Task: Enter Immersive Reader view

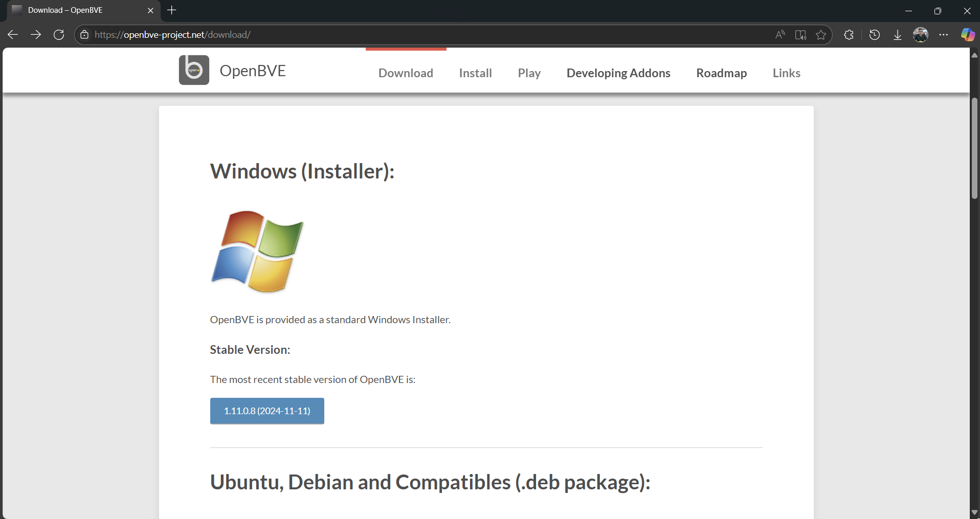Action: [x=800, y=35]
